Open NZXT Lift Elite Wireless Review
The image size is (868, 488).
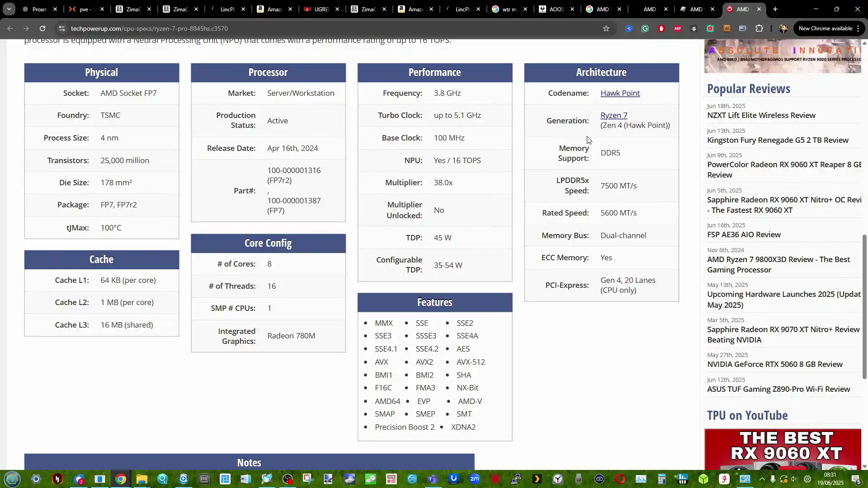[761, 115]
